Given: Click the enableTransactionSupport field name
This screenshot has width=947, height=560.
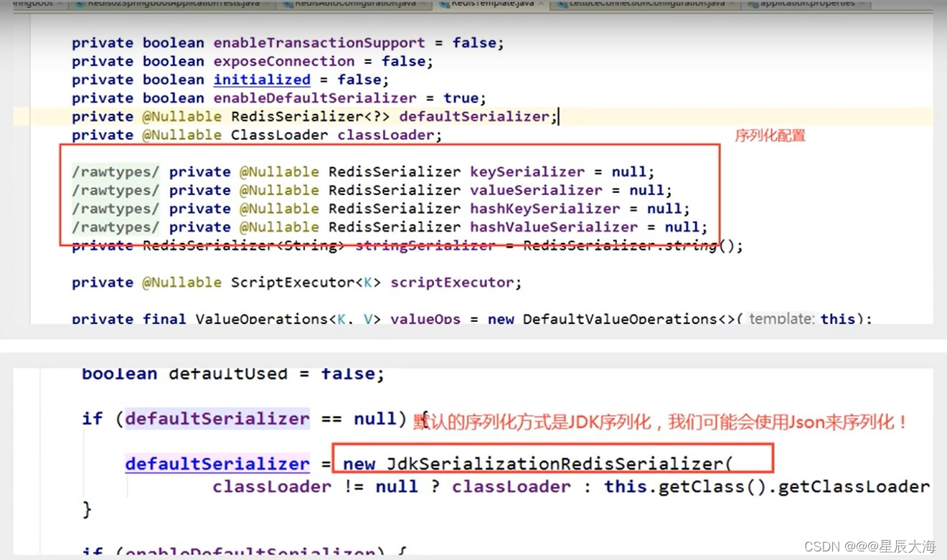Looking at the screenshot, I should [x=319, y=43].
